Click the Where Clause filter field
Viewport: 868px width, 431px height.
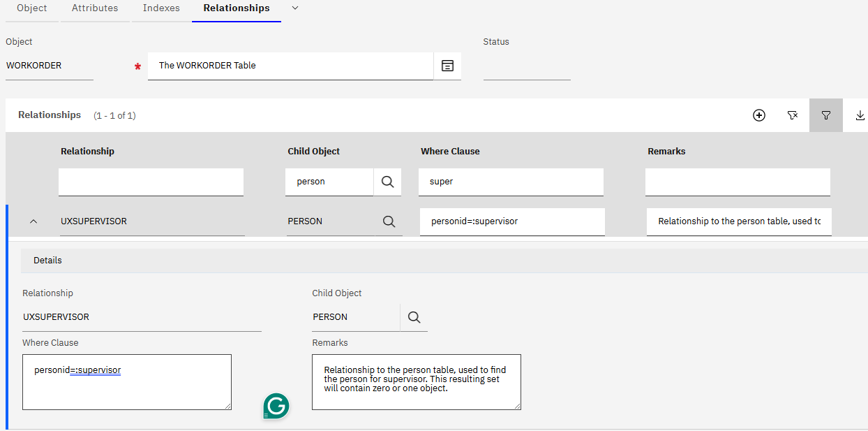click(511, 182)
